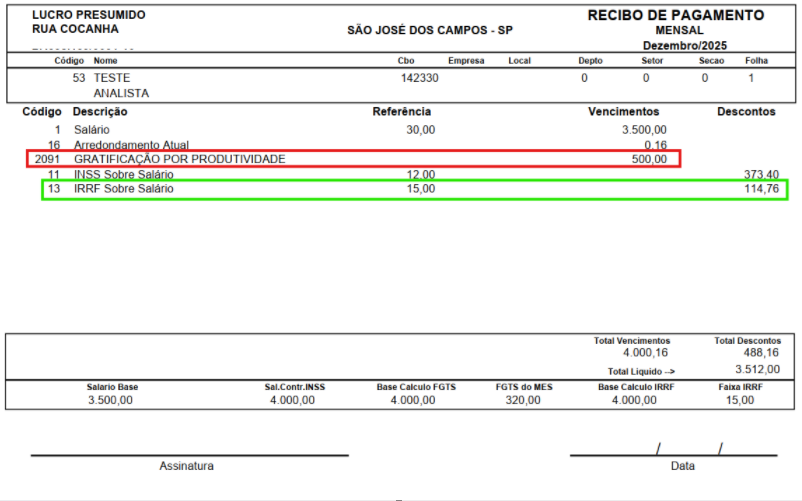Select the IRRF discount '114,76'
Viewport: 802px width, 501px height.
[x=762, y=189]
